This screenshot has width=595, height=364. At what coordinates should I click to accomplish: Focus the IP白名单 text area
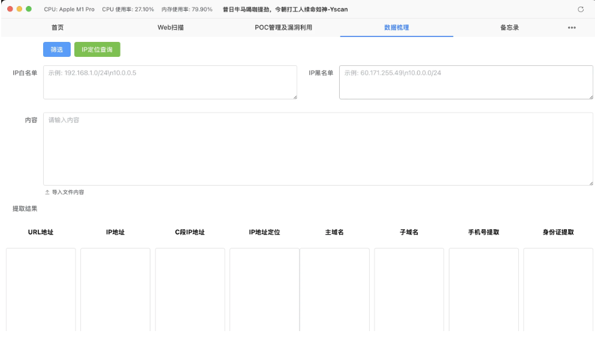(170, 82)
